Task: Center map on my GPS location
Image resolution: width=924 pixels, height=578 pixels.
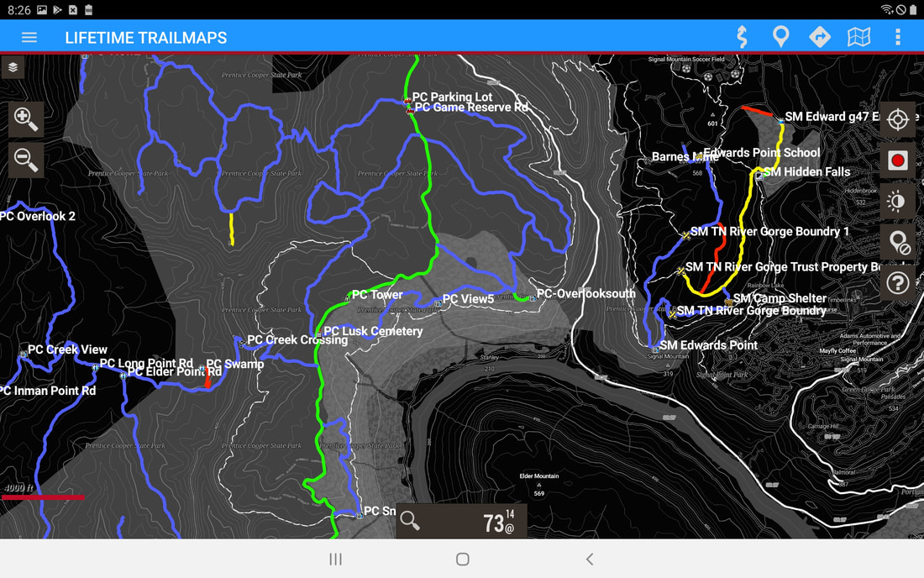Action: coord(897,120)
